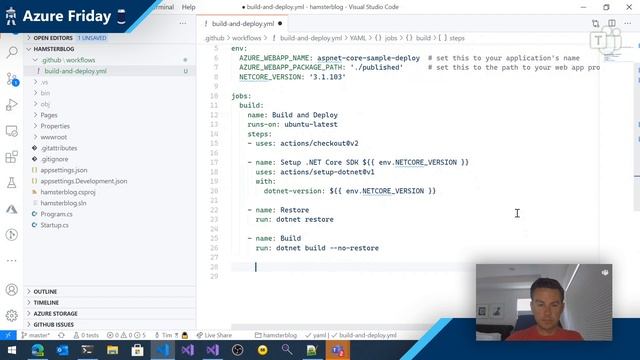The width and height of the screenshot is (640, 360).
Task: Open Program.cs in the explorer
Action: (109, 214)
